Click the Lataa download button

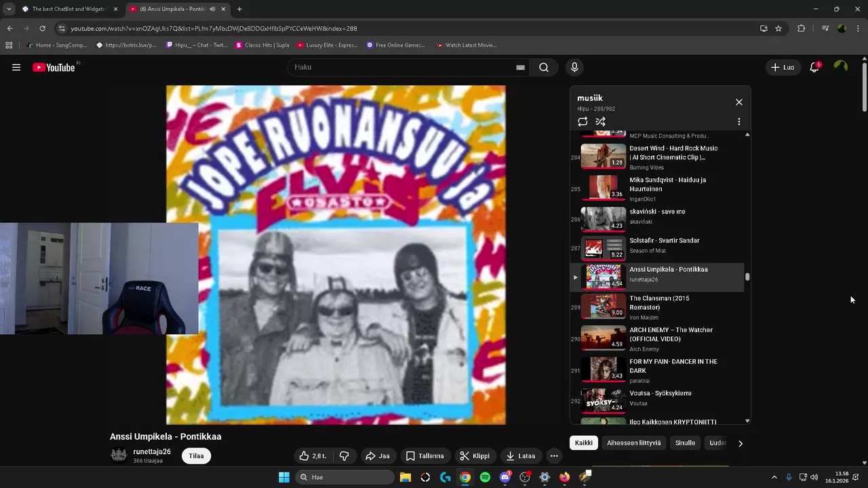pyautogui.click(x=521, y=456)
